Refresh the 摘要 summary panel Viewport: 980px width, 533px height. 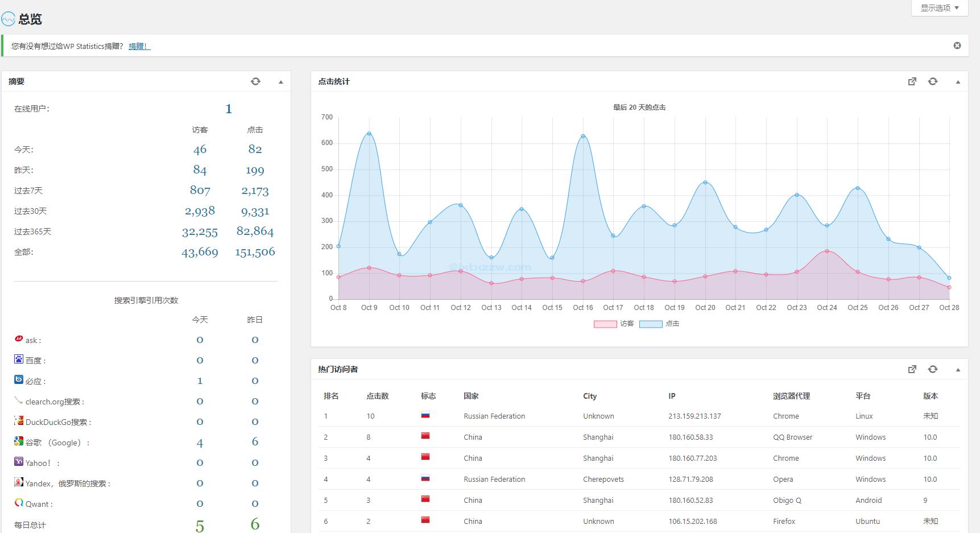[255, 81]
